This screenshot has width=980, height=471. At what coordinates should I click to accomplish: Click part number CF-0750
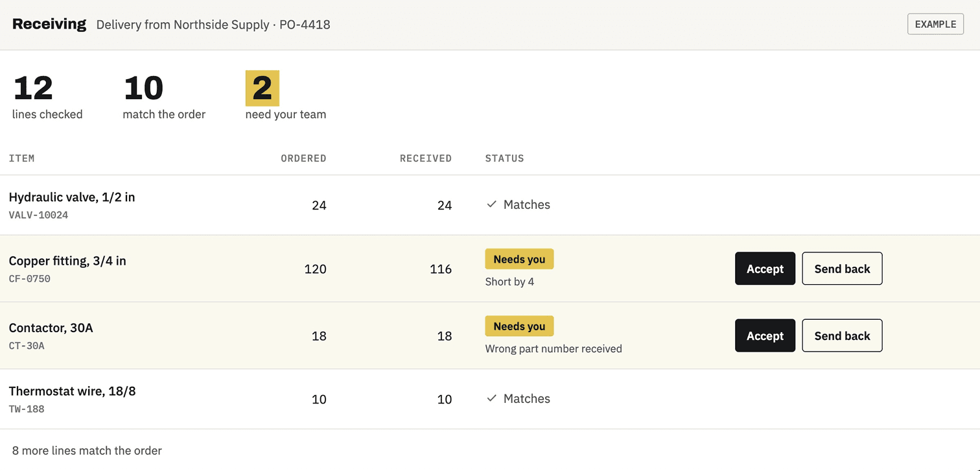[x=30, y=279]
